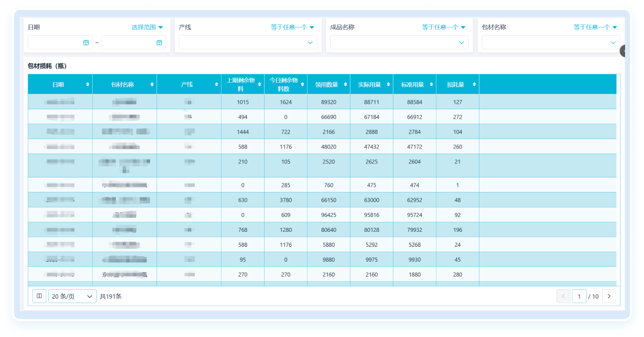Open 选择范围 date condition menu
644x337 pixels.
click(x=147, y=27)
